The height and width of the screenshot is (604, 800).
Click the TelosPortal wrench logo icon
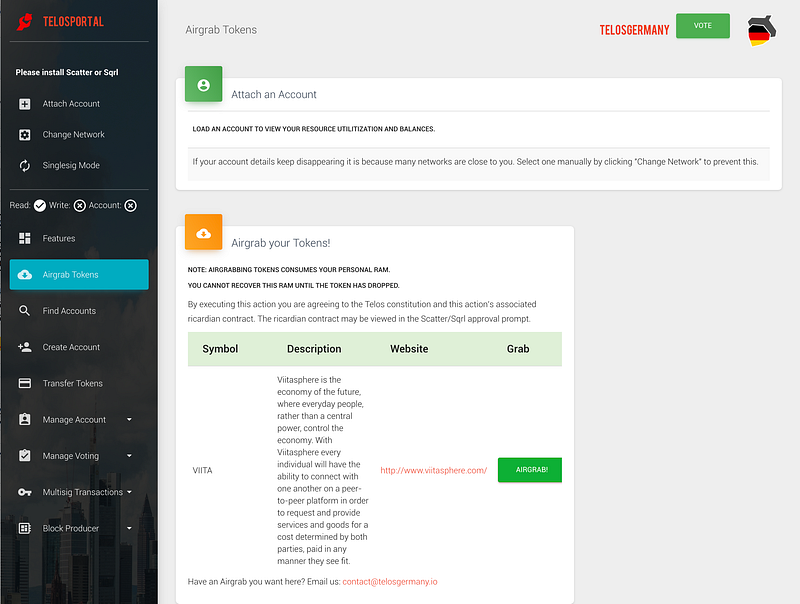(24, 21)
